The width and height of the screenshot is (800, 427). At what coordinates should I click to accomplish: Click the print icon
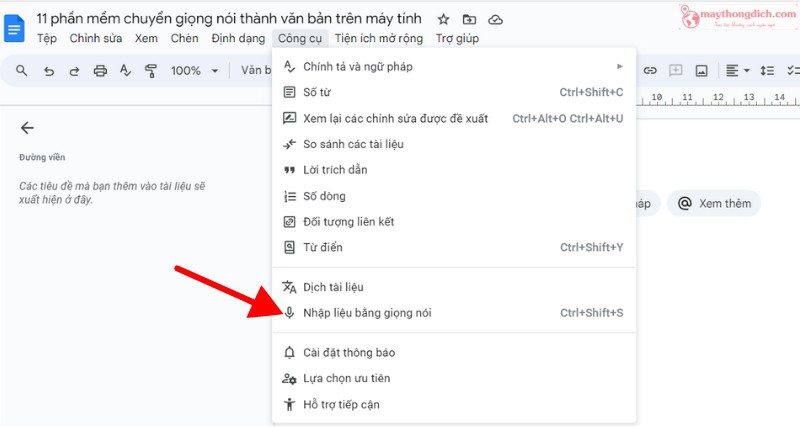[x=100, y=71]
